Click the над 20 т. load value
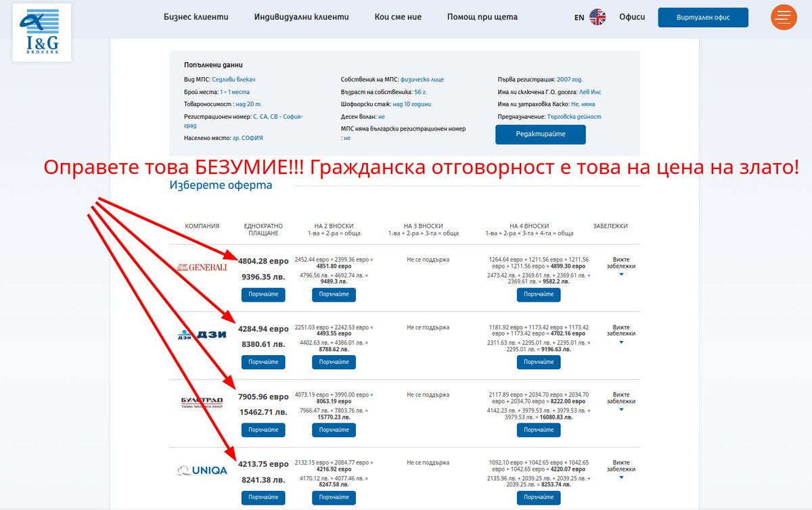The image size is (812, 510). click(x=248, y=104)
